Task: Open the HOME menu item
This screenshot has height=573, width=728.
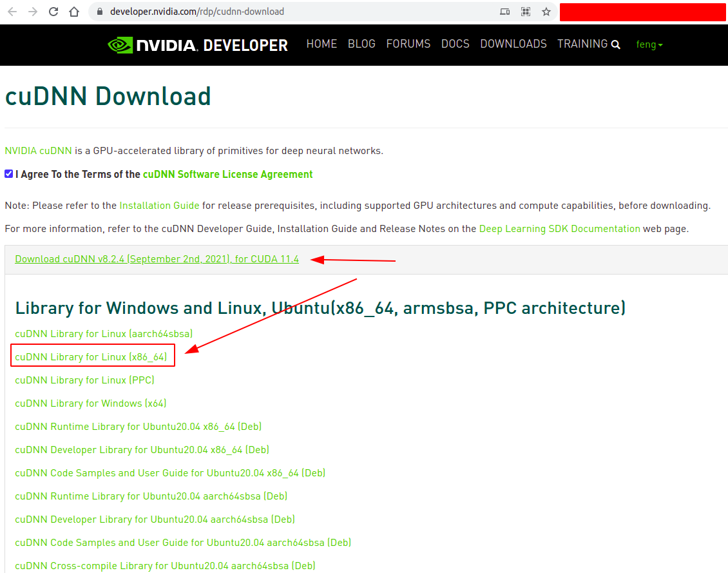Action: [x=321, y=44]
